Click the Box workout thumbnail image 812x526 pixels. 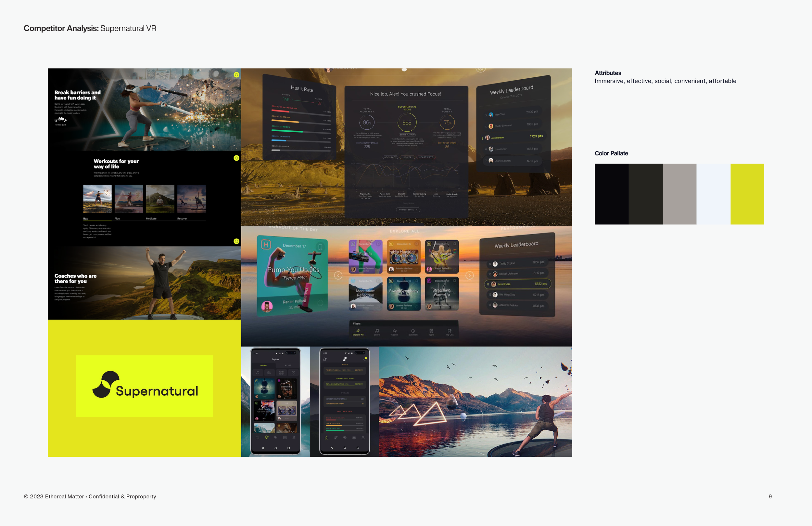[97, 199]
